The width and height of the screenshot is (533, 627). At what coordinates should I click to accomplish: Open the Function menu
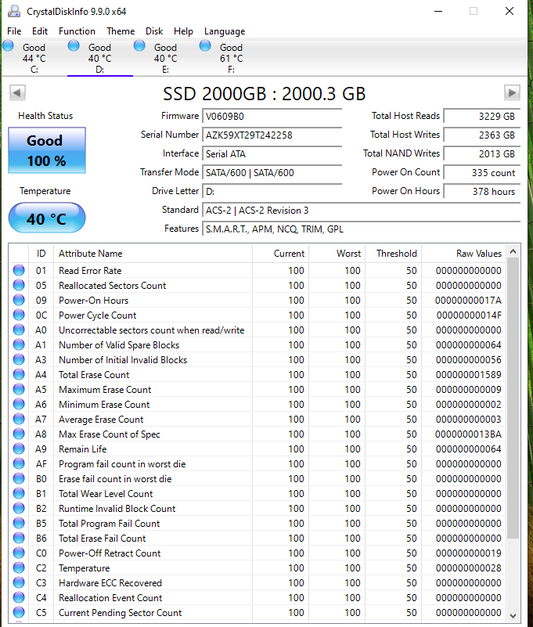click(77, 31)
